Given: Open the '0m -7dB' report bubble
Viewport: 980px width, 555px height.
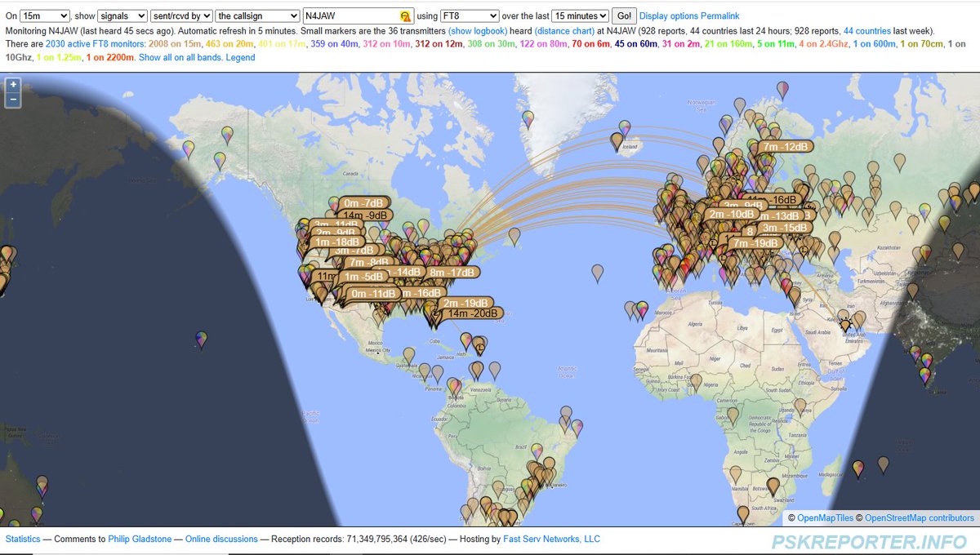Looking at the screenshot, I should 363,202.
